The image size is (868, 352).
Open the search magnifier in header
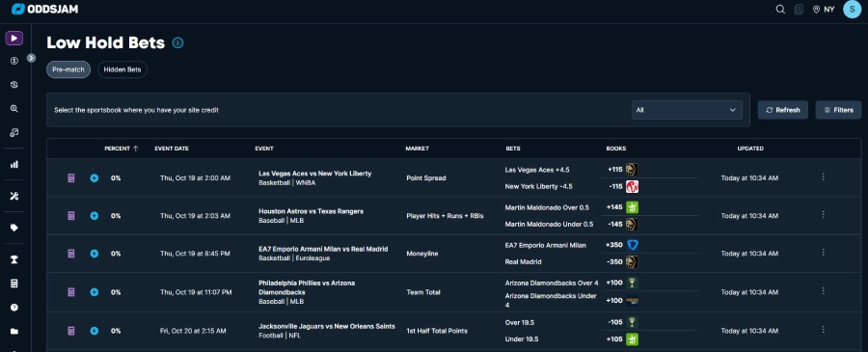(780, 10)
